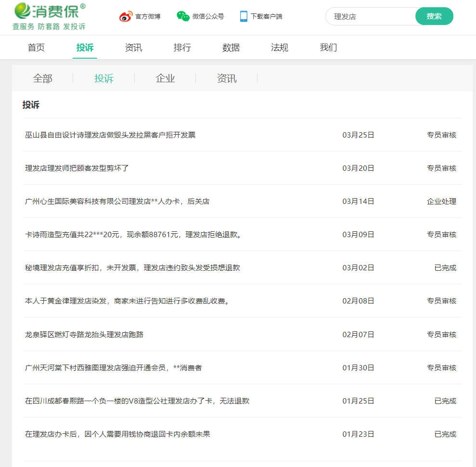Open complaint 在理发店办卡后 退回卡内余额未果
476x467 pixels.
click(x=117, y=434)
